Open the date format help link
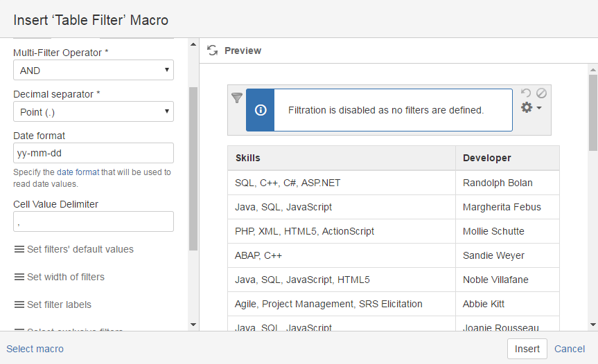This screenshot has width=598, height=364. click(78, 172)
